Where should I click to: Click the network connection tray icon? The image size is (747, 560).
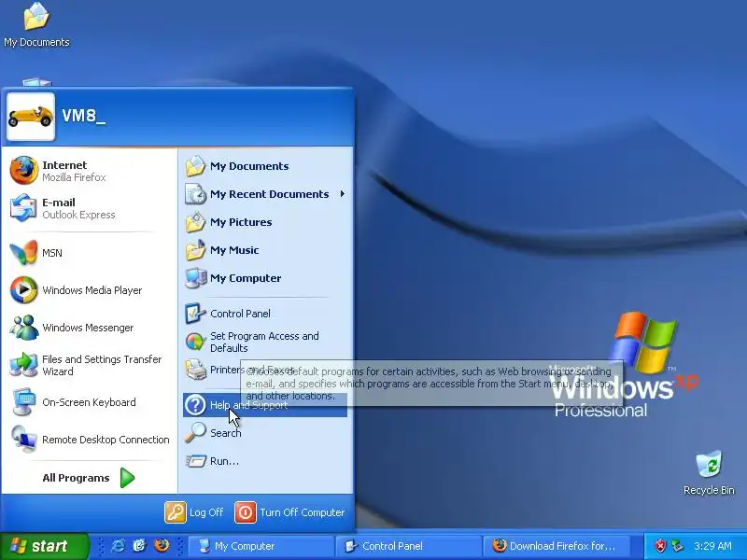click(677, 546)
